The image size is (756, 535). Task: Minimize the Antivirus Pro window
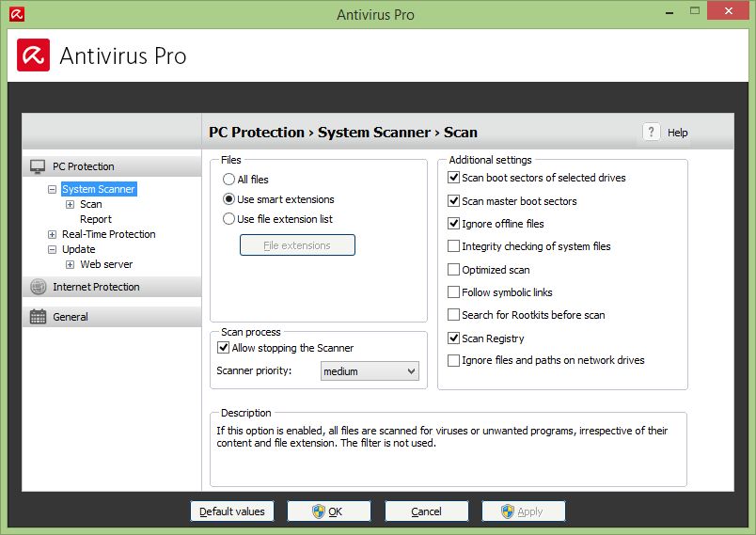point(669,12)
